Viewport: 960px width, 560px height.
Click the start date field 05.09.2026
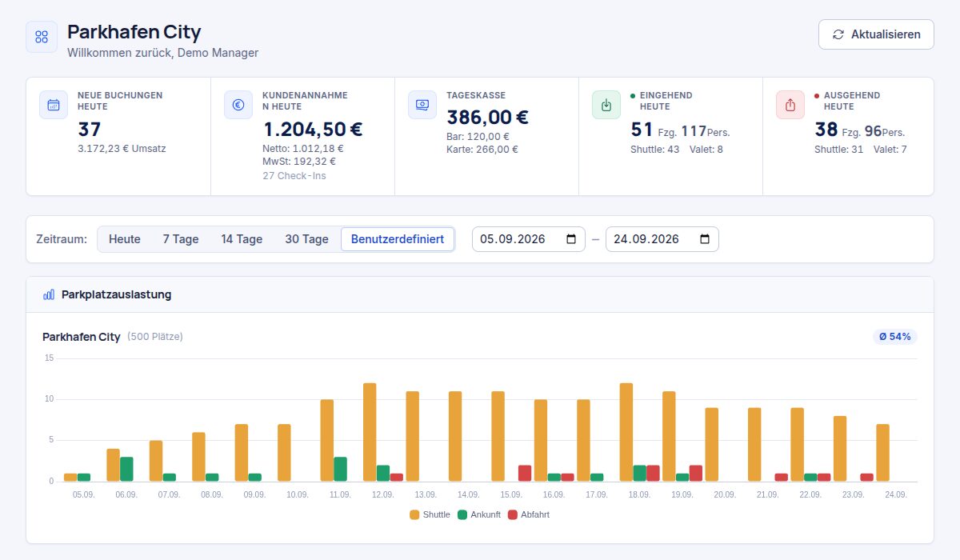[529, 239]
